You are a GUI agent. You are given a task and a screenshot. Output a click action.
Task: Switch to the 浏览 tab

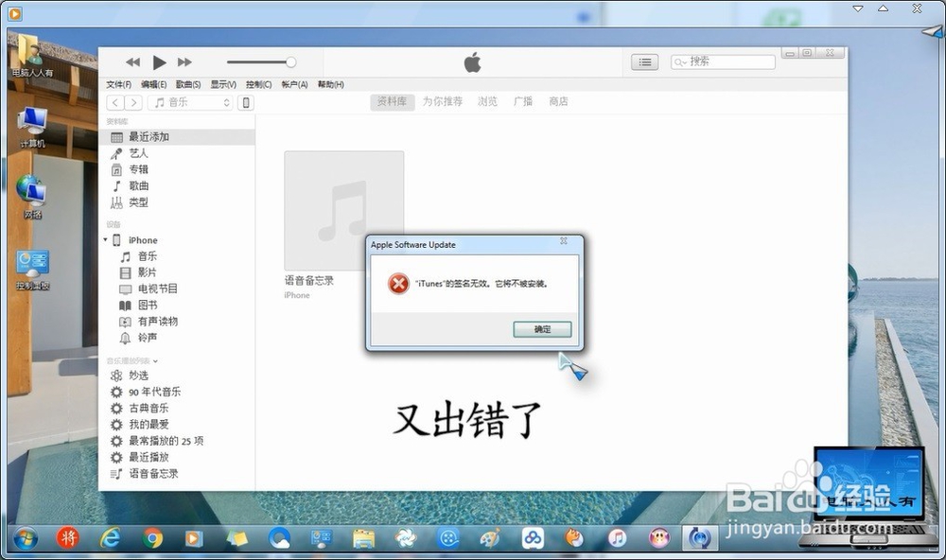tap(487, 101)
